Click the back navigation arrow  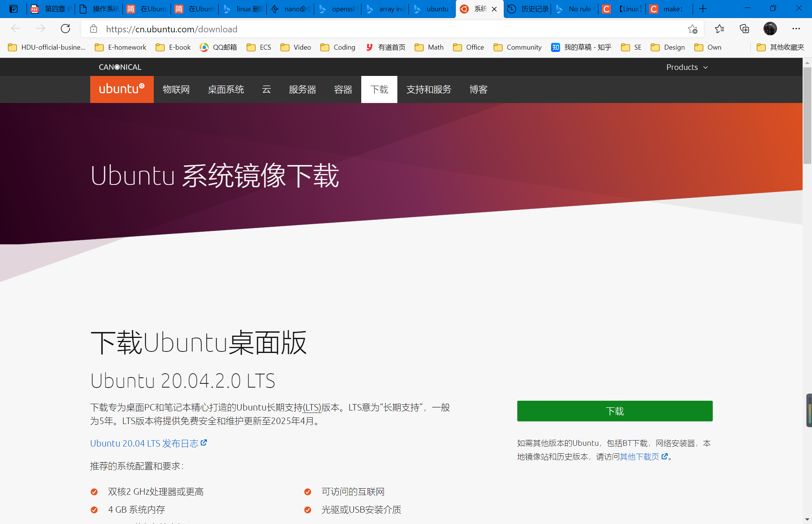(x=16, y=28)
